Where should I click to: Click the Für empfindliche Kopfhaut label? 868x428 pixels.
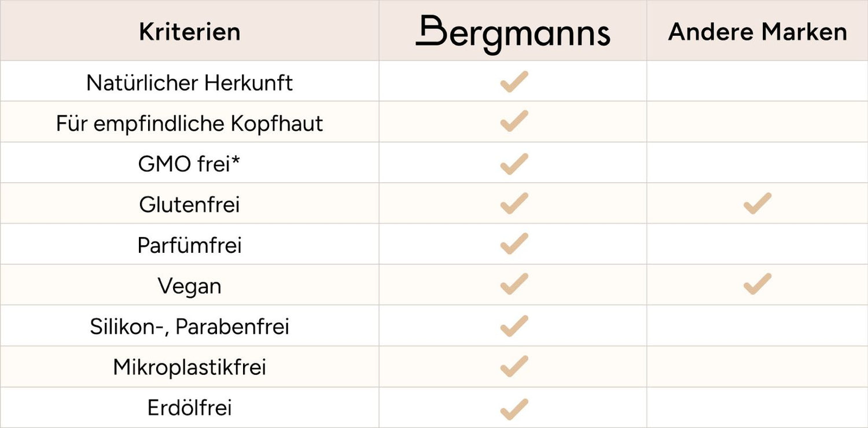click(x=189, y=123)
